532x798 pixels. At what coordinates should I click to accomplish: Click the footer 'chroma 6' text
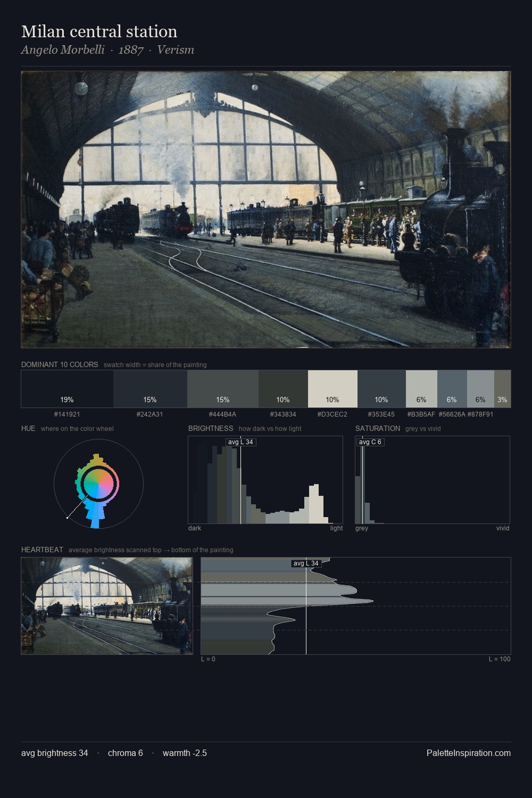[x=126, y=753]
